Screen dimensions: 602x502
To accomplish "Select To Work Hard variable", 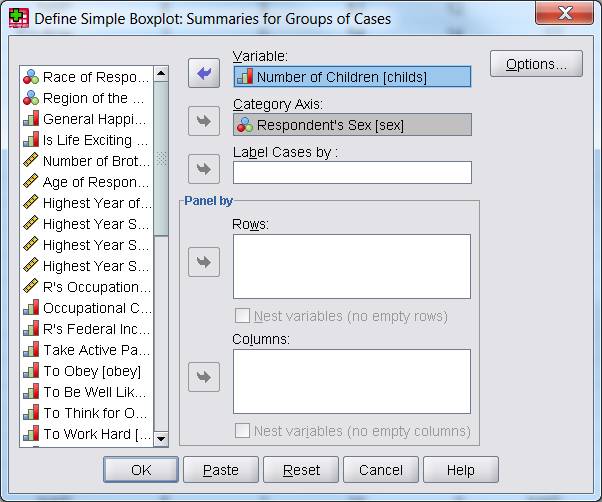I will (x=87, y=434).
